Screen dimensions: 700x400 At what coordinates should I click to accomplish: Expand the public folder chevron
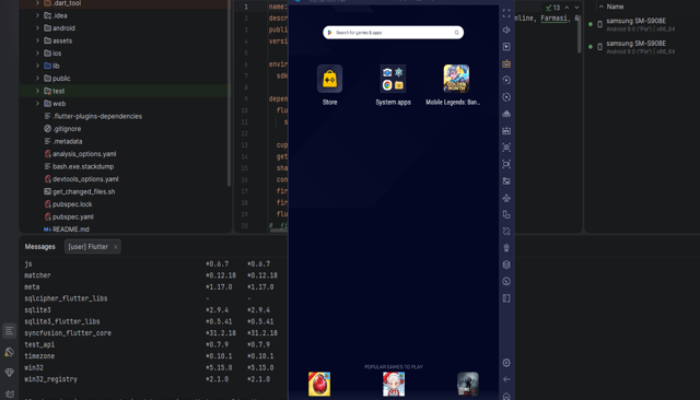coord(38,78)
